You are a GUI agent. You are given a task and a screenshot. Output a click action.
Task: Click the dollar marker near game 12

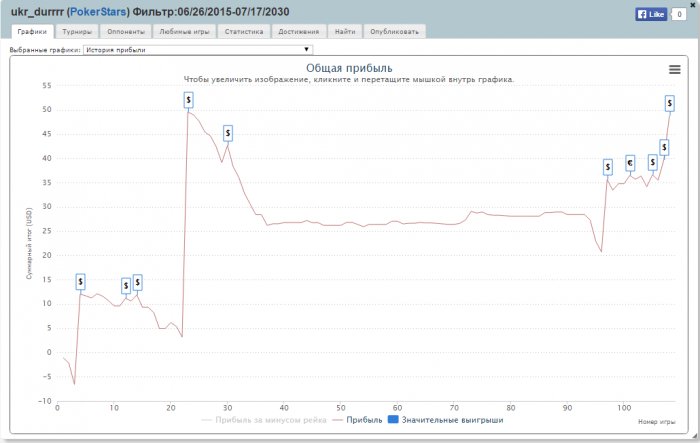pyautogui.click(x=126, y=286)
